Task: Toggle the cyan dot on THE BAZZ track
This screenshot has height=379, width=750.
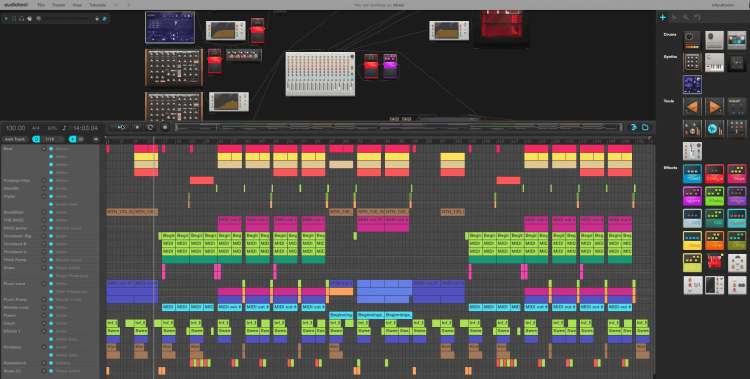Action: [x=51, y=220]
